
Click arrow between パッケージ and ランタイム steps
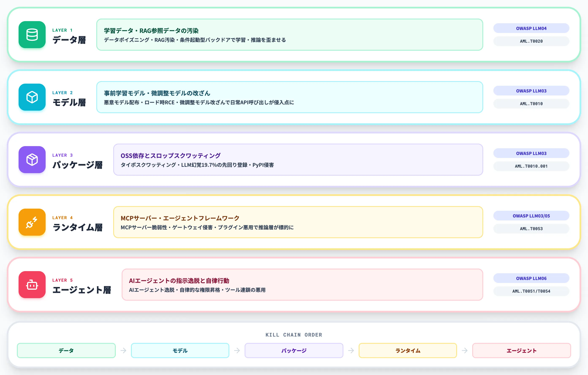click(351, 351)
